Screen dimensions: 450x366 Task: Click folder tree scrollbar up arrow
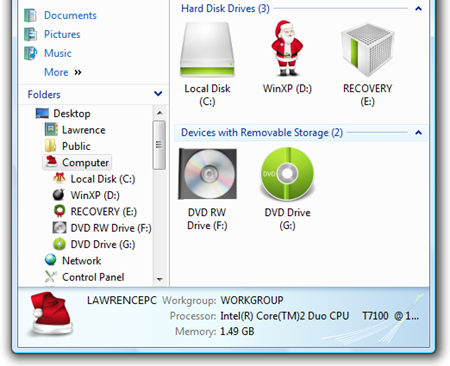point(160,113)
